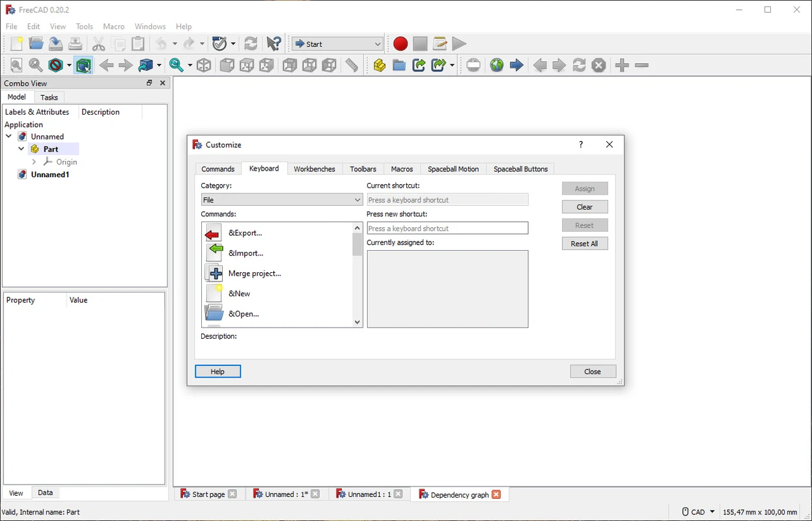This screenshot has height=521, width=812.
Task: Open the Windows menu
Action: point(150,27)
